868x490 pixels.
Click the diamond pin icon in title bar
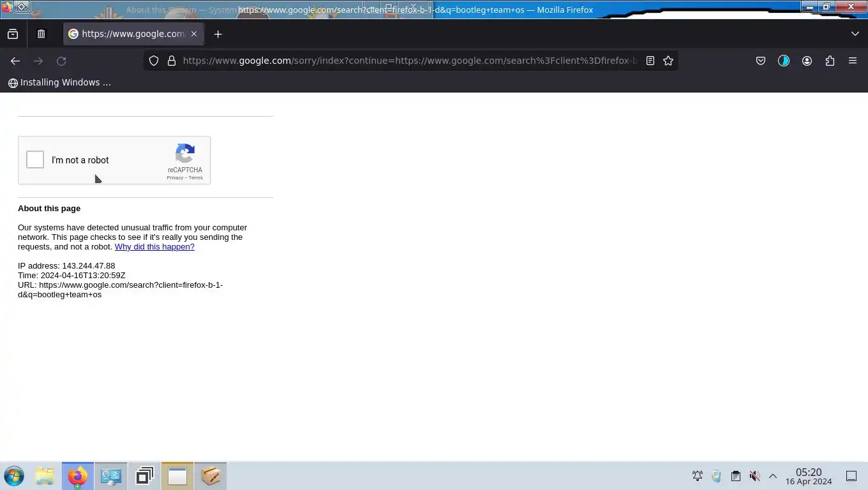[x=22, y=7]
